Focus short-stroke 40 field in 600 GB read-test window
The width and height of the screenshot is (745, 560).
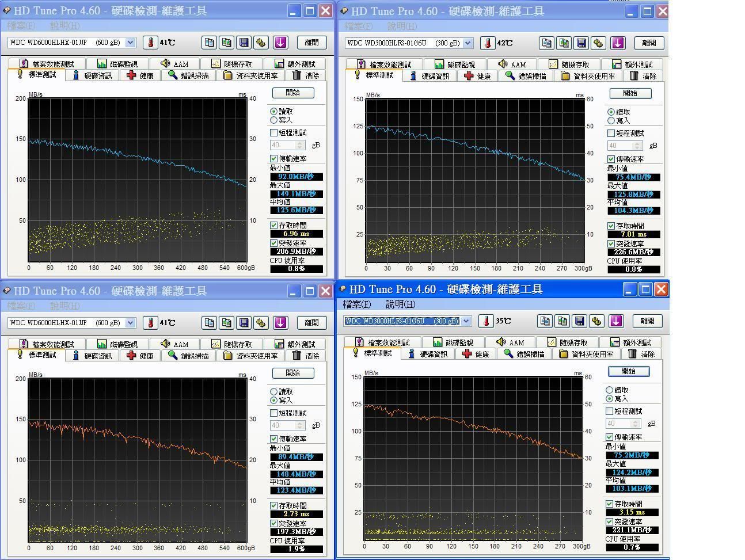(283, 145)
